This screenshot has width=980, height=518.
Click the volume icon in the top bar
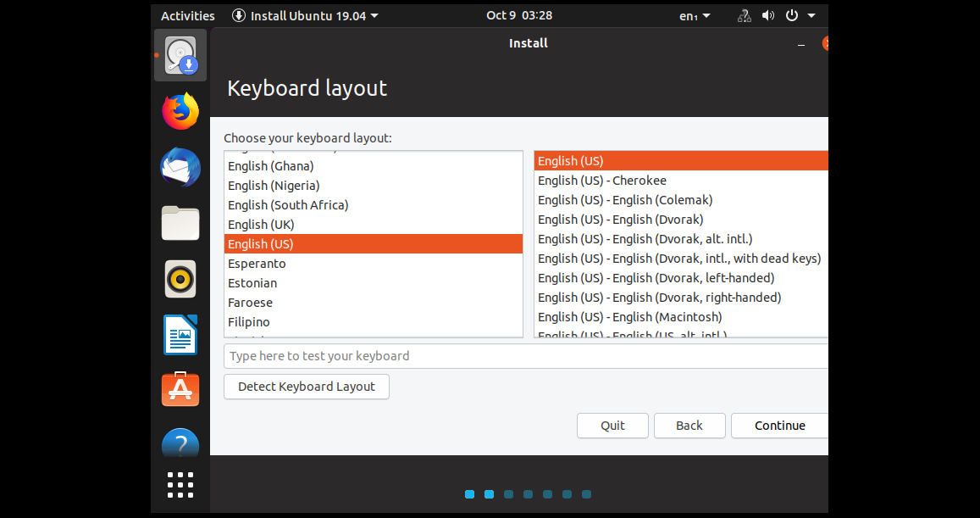click(767, 14)
